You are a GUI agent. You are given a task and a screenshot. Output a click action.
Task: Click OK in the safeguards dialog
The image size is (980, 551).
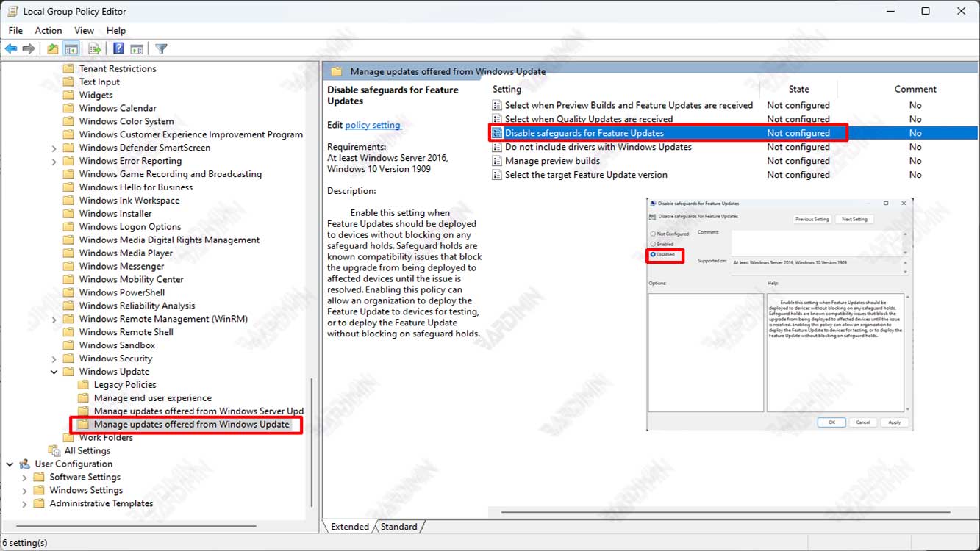[x=831, y=422]
